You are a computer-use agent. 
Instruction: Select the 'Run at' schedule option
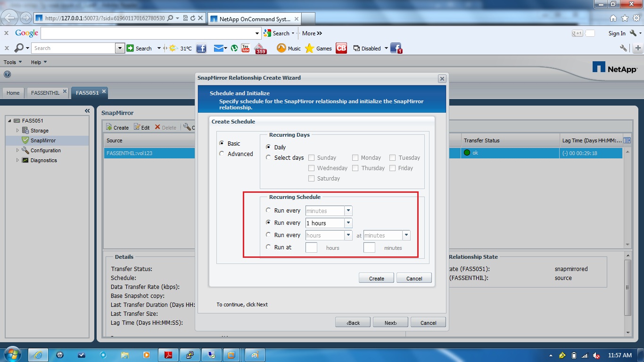point(268,247)
